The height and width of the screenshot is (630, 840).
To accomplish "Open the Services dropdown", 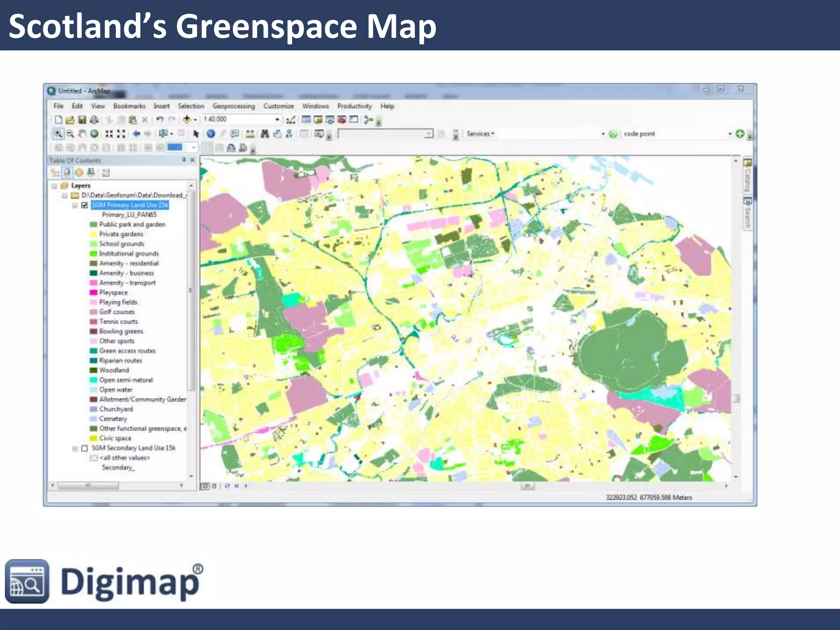I will pyautogui.click(x=480, y=134).
